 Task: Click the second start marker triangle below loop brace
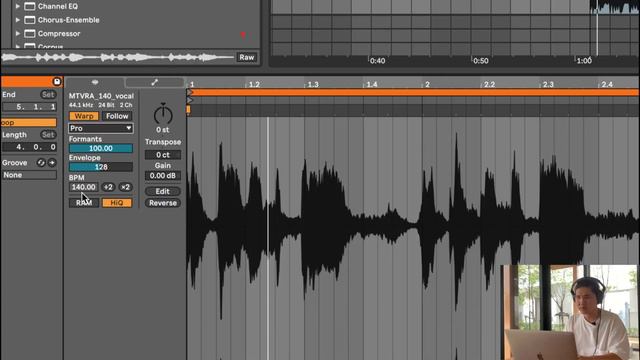(x=190, y=100)
